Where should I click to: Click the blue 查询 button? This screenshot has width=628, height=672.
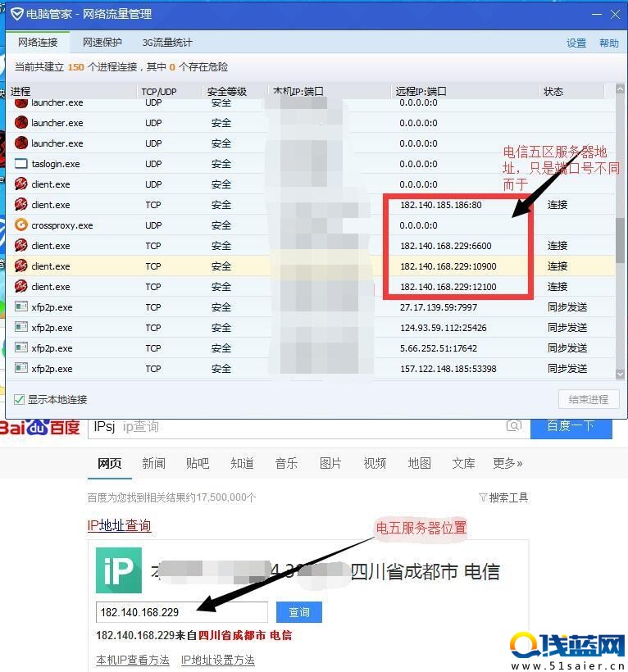coord(298,612)
